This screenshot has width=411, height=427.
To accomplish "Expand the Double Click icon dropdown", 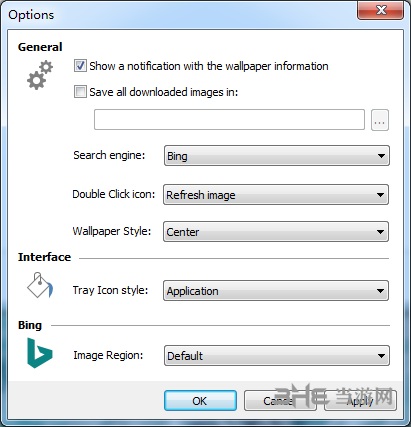I will coord(276,195).
